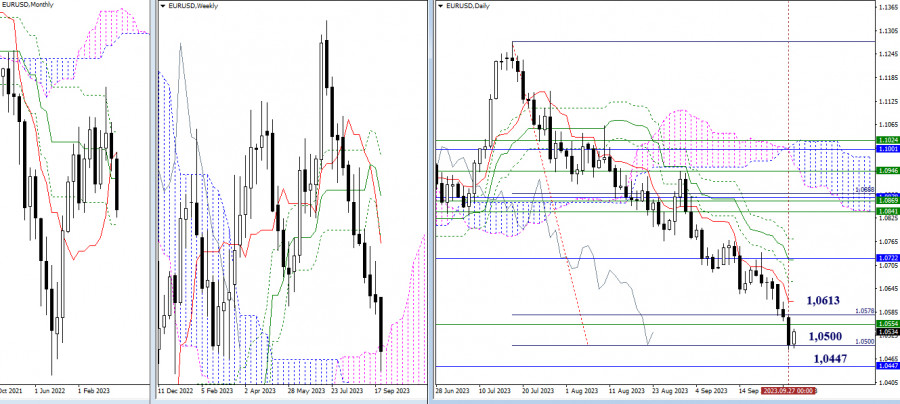Click the small 1.0500 level label
The image size is (900, 404).
pyautogui.click(x=864, y=341)
